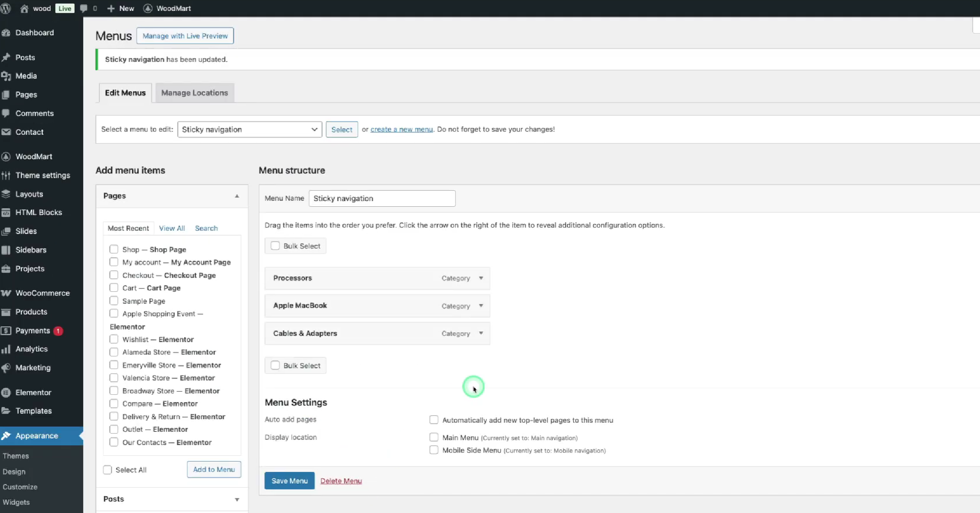Open the Sticky navigation menu dropdown

pyautogui.click(x=249, y=129)
